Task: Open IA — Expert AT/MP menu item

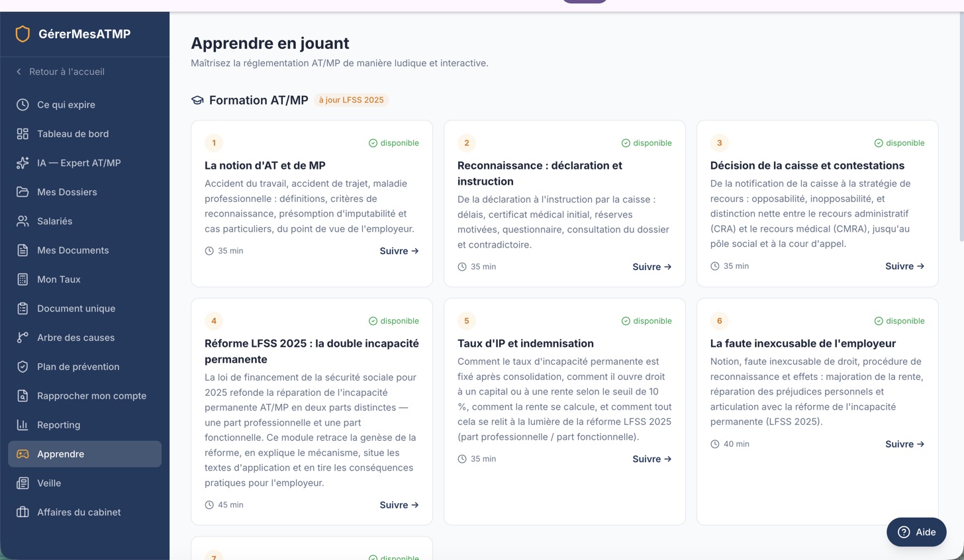Action: pos(85,163)
